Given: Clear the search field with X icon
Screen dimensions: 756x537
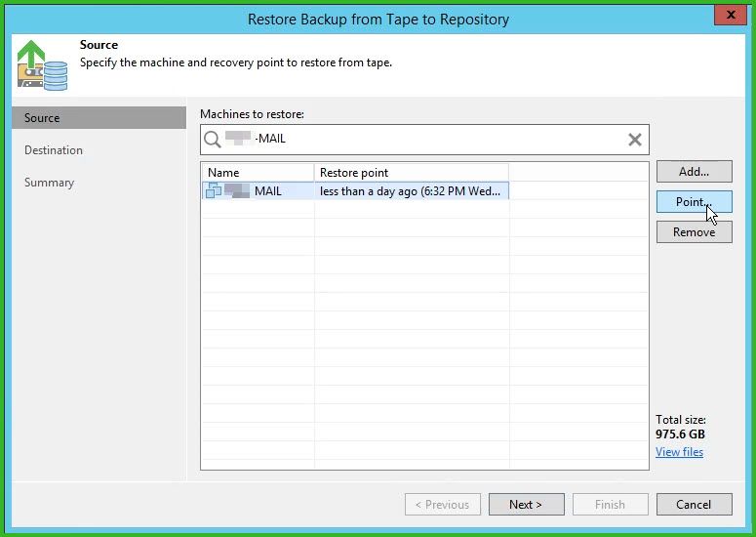Looking at the screenshot, I should [x=634, y=140].
